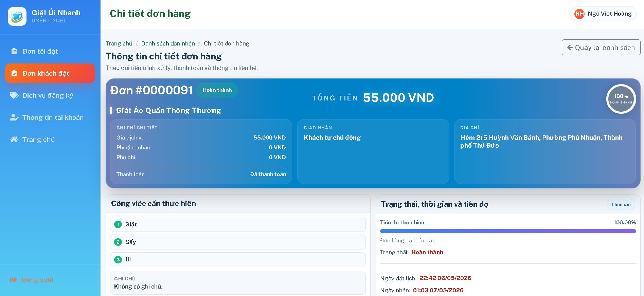This screenshot has height=296, width=644.
Task: Click the step 2 badge next to Sấy
Action: click(x=118, y=242)
